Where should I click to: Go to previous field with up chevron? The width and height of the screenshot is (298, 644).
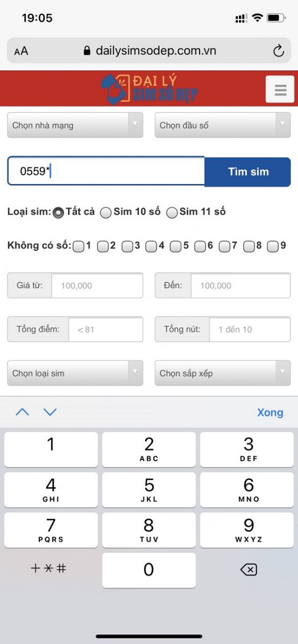[23, 412]
